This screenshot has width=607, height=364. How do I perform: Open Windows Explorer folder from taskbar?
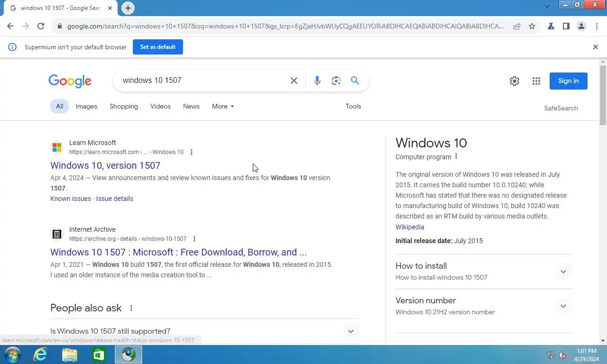(70, 355)
